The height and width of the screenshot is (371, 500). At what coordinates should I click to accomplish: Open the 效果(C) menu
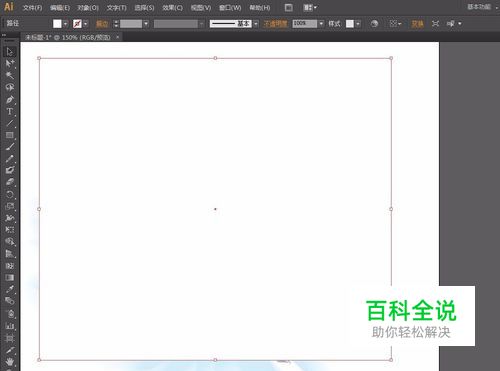pos(172,8)
